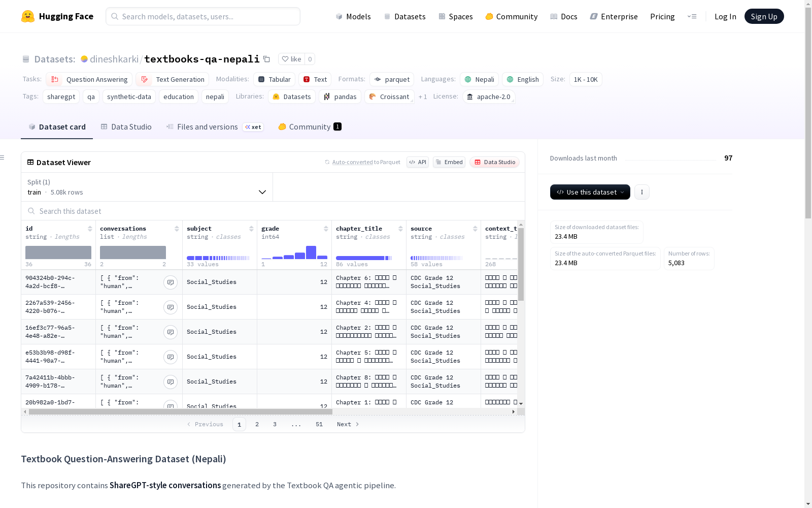
Task: Click the sharegpt tag
Action: pos(61,97)
